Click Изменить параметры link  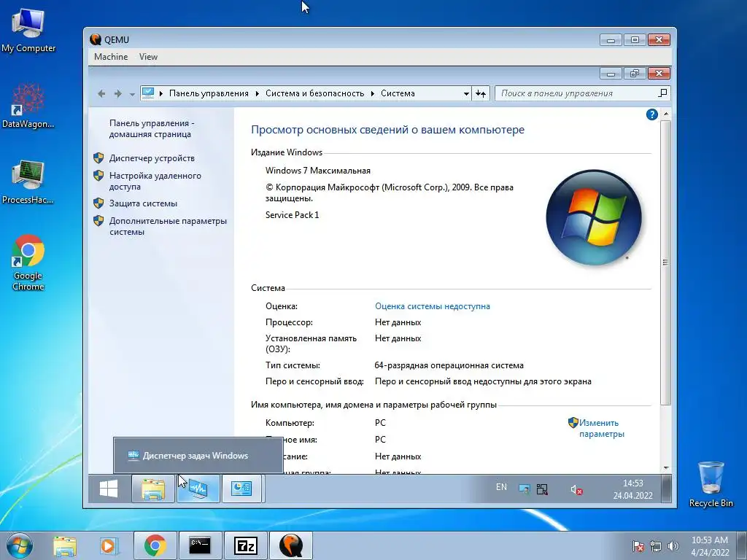pyautogui.click(x=601, y=428)
